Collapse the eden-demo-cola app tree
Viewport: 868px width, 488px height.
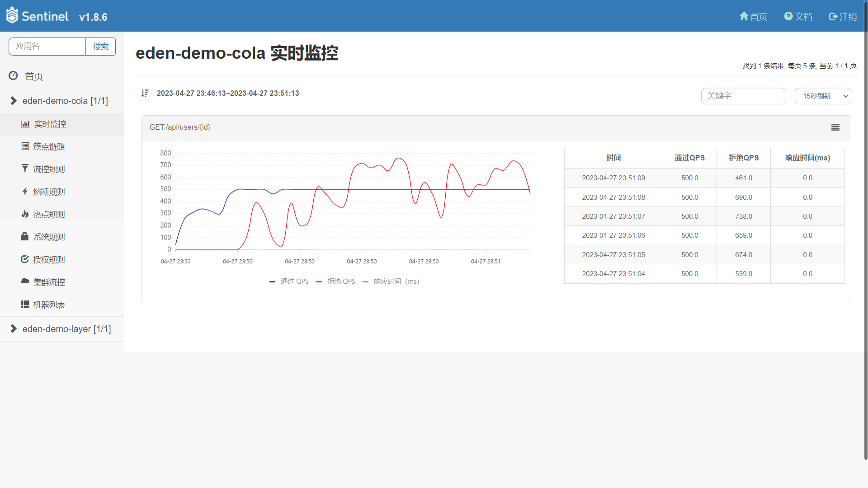coord(14,101)
